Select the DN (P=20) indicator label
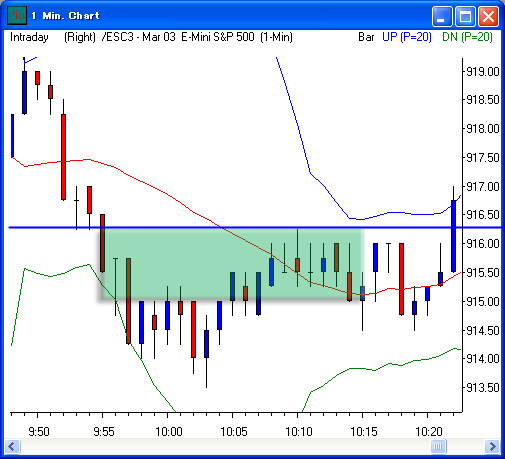Viewport: 505px width, 459px height. (x=467, y=37)
